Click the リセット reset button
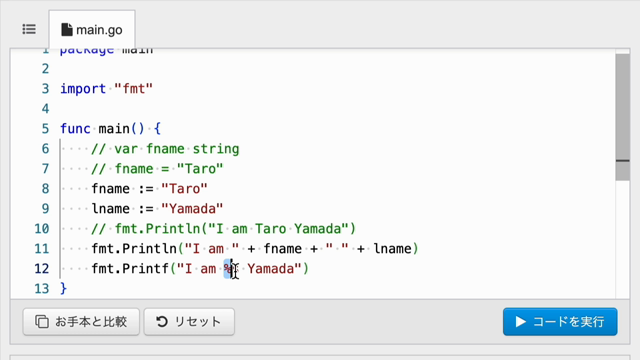This screenshot has height=360, width=640. click(189, 322)
